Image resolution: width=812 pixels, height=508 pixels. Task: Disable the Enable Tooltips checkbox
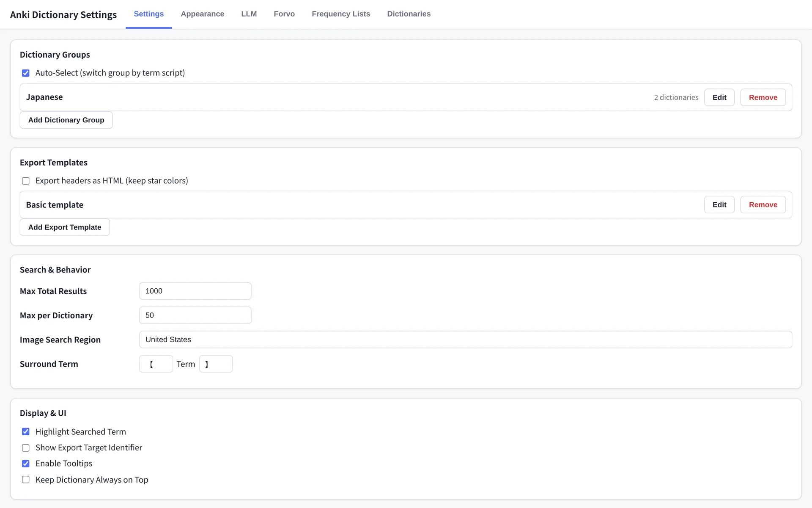click(26, 464)
